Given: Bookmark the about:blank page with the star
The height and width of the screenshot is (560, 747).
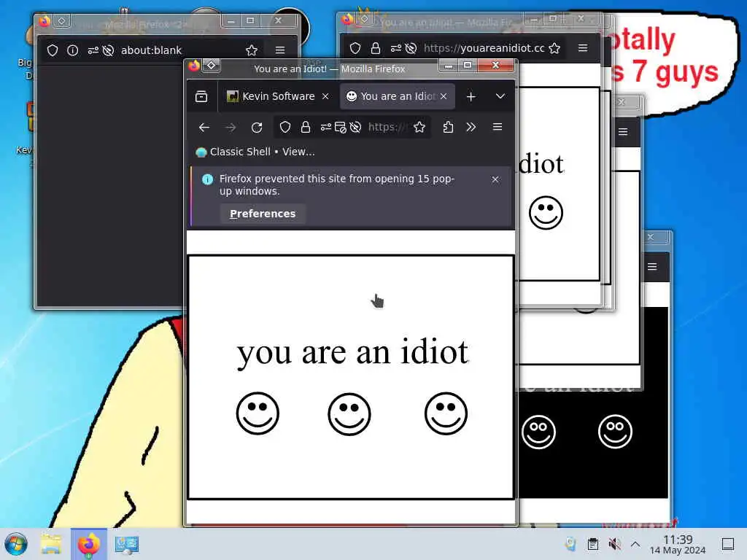Looking at the screenshot, I should pyautogui.click(x=252, y=50).
